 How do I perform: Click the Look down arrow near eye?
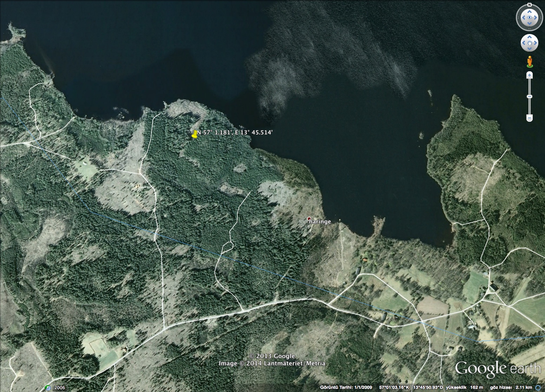click(529, 24)
